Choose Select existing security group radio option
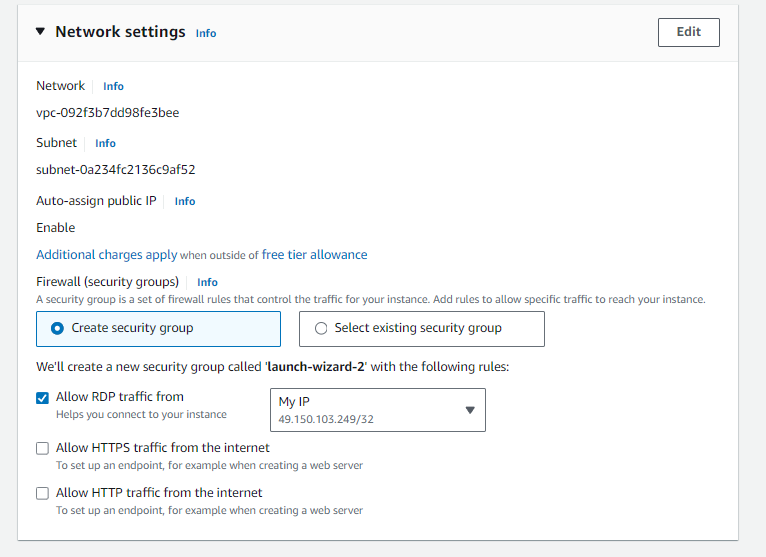This screenshot has width=766, height=557. pos(422,329)
